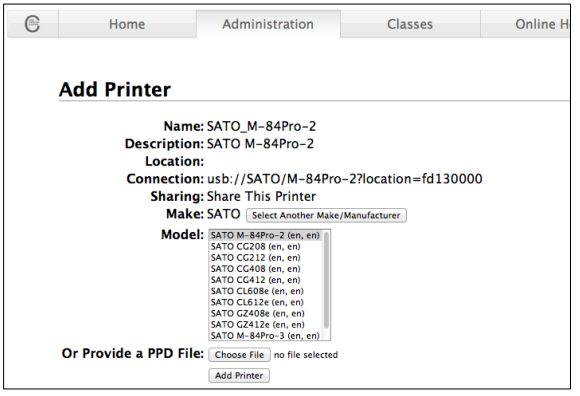Select SATO CG212 model
The width and height of the screenshot is (580, 396).
[266, 258]
